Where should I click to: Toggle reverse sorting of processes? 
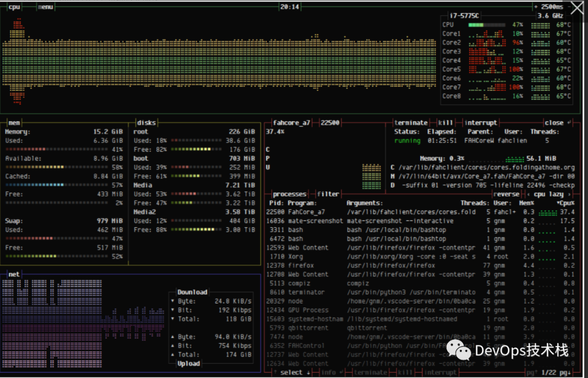click(x=506, y=194)
